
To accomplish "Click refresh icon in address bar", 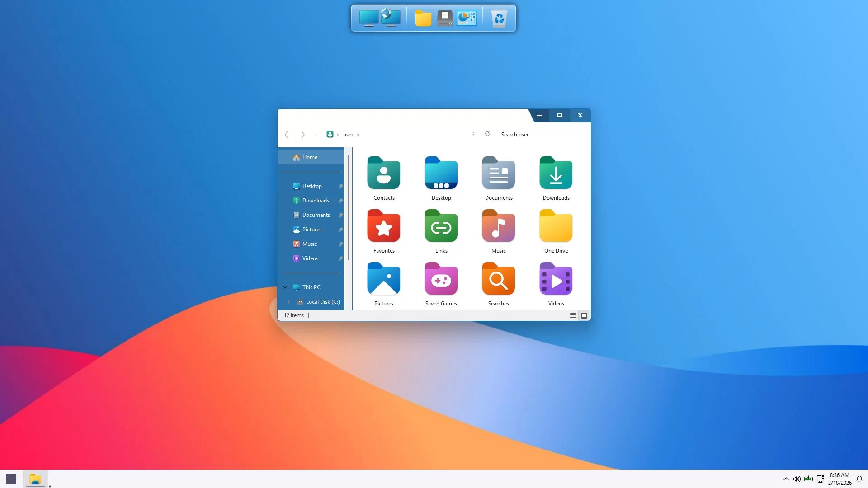I will pos(487,134).
